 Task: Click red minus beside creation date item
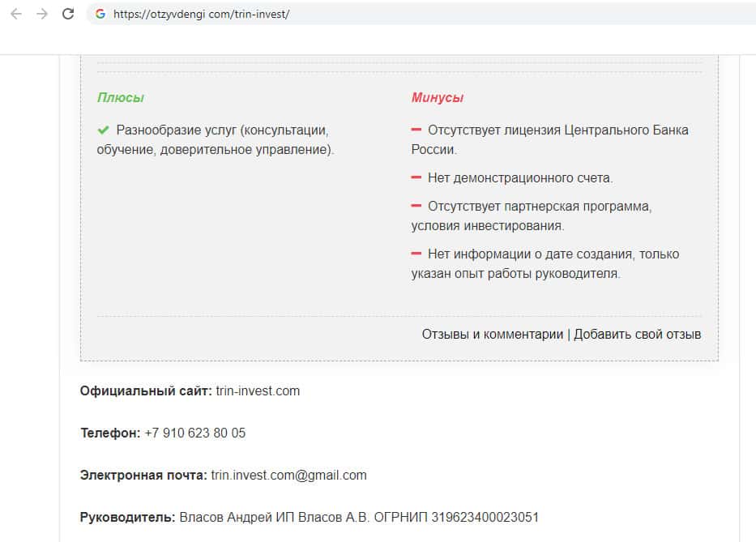pyautogui.click(x=416, y=254)
